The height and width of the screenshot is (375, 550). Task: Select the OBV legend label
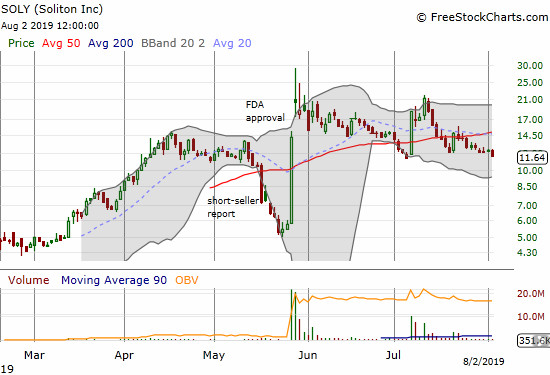tap(187, 280)
